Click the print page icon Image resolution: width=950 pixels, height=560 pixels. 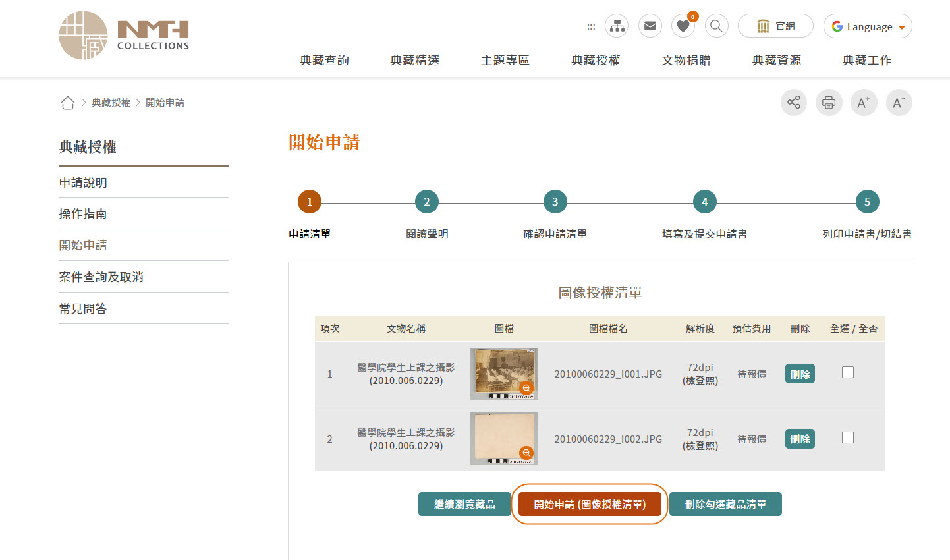point(829,103)
